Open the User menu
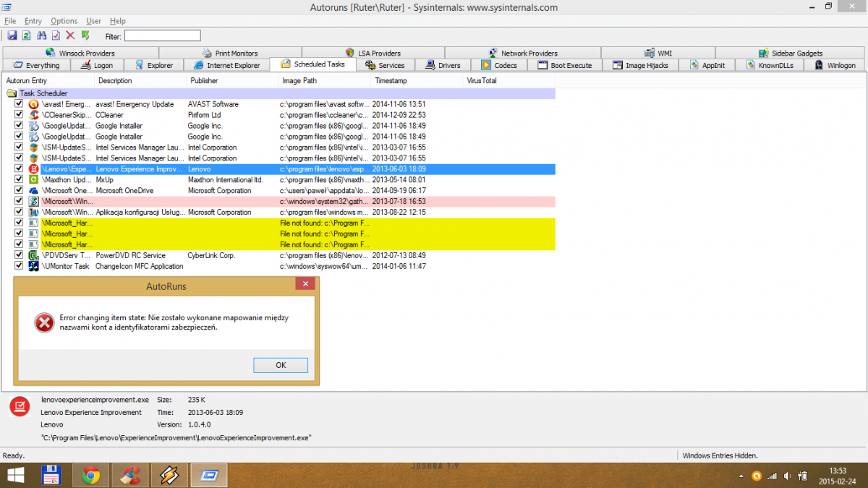868x488 pixels. tap(94, 21)
